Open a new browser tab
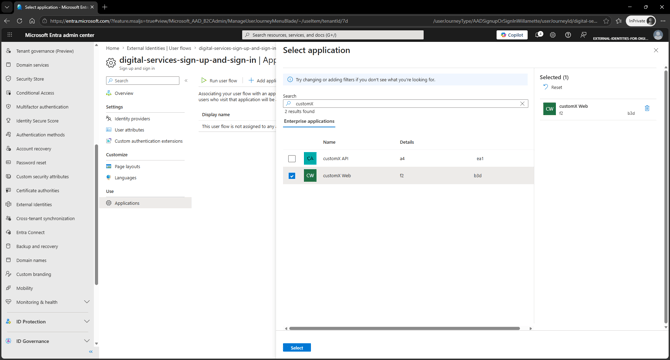670x360 pixels. click(105, 7)
